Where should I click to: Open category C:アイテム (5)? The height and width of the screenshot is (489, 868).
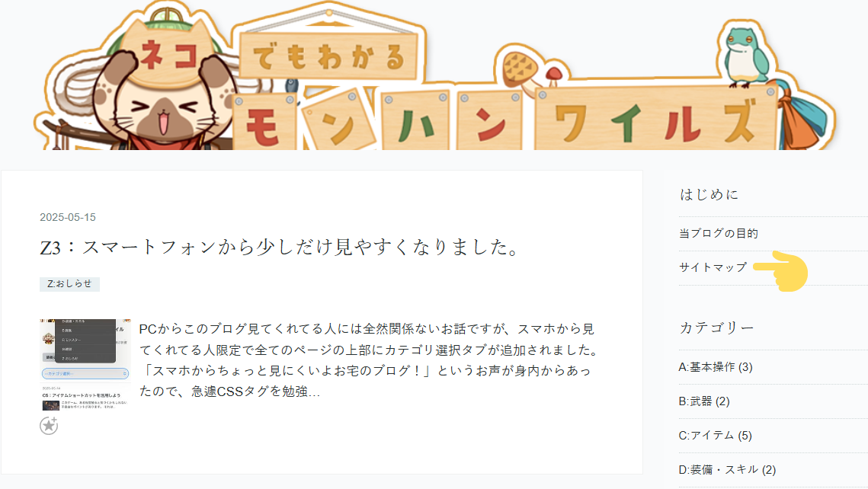[x=716, y=436]
